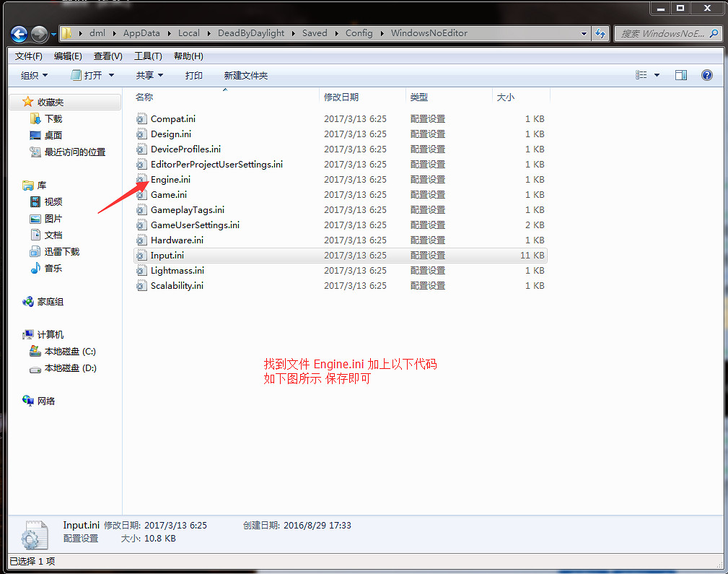Click the refresh button beside address bar
This screenshot has height=574, width=728.
600,33
